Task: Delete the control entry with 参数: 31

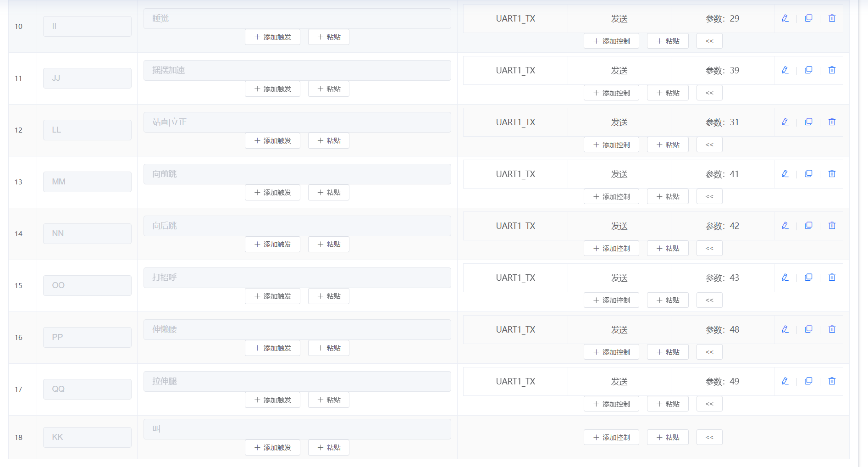Action: 832,122
